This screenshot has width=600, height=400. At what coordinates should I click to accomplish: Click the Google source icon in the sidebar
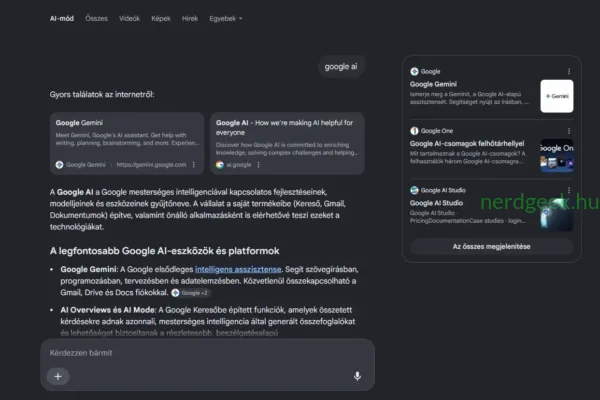[414, 72]
